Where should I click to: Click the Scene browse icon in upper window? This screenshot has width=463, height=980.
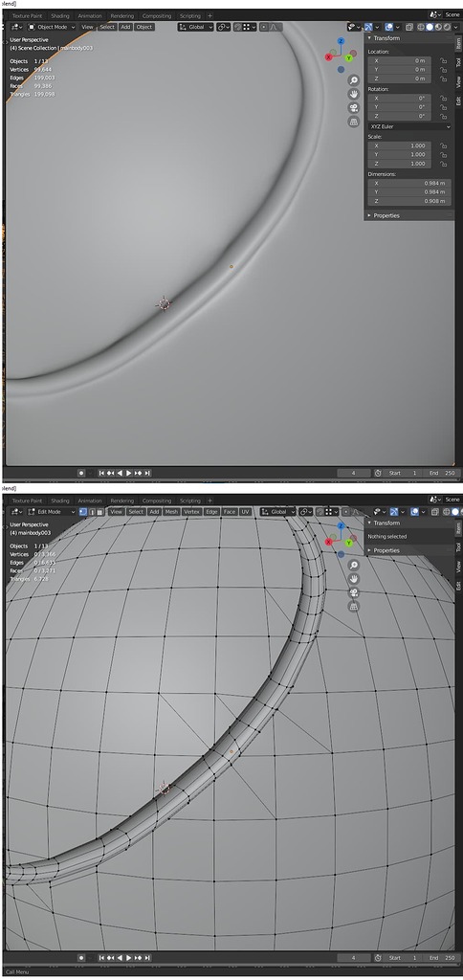coord(435,14)
